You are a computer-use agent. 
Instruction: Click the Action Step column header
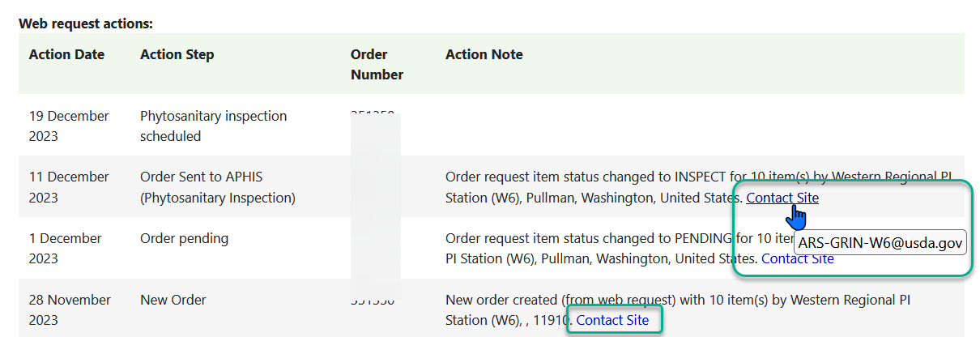(177, 55)
